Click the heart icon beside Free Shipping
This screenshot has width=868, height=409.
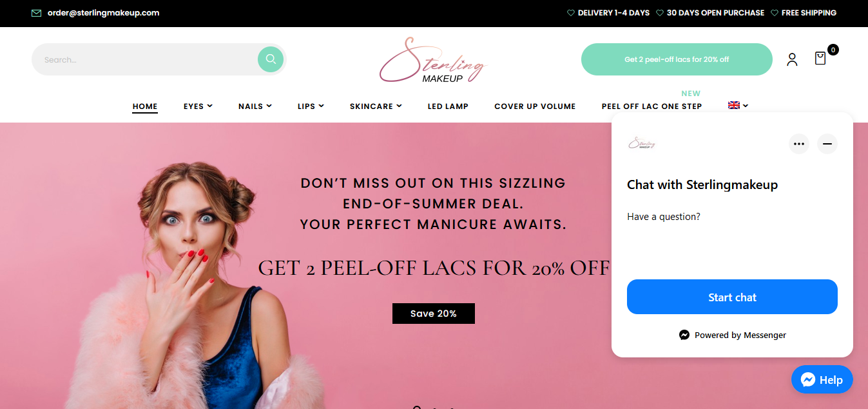(775, 13)
